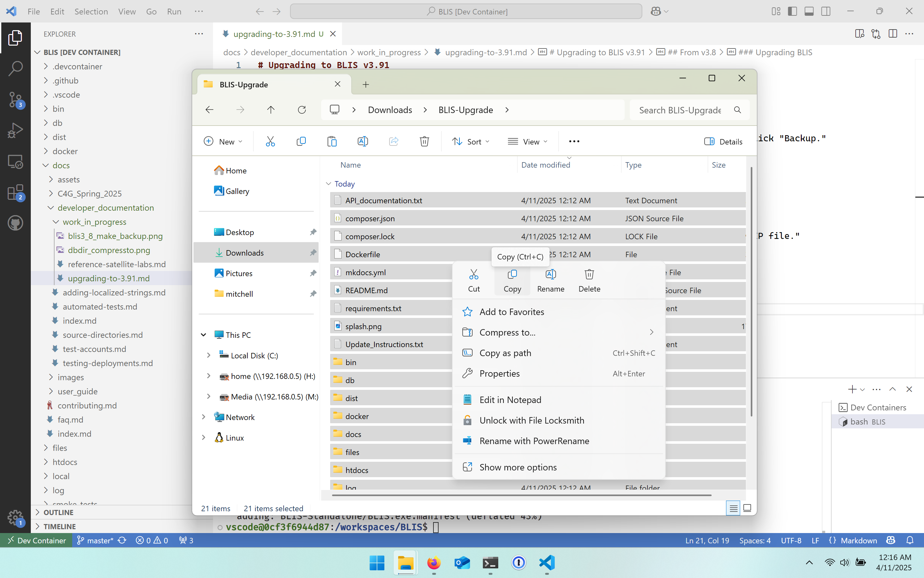Open the Compress to... submenu
This screenshot has width=924, height=578.
click(x=559, y=333)
